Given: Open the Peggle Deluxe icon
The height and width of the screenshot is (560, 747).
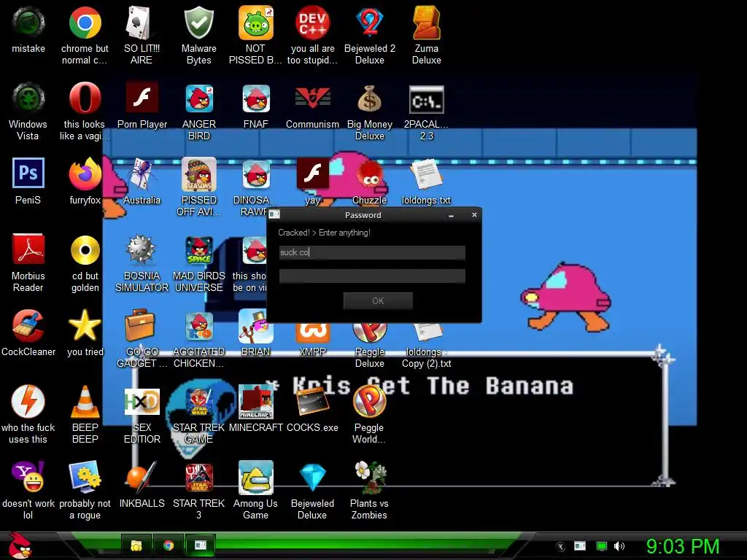Looking at the screenshot, I should point(370,333).
